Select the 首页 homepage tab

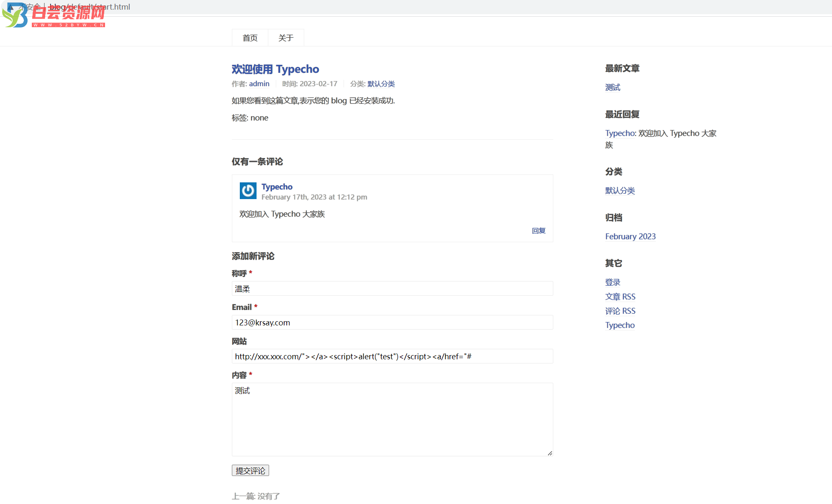click(x=249, y=37)
